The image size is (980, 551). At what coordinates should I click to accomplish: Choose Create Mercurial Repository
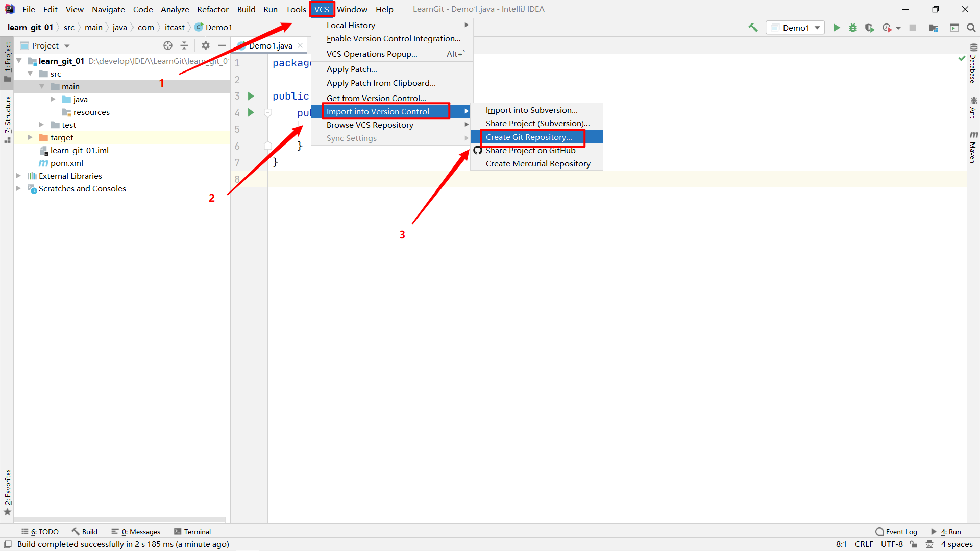coord(536,163)
